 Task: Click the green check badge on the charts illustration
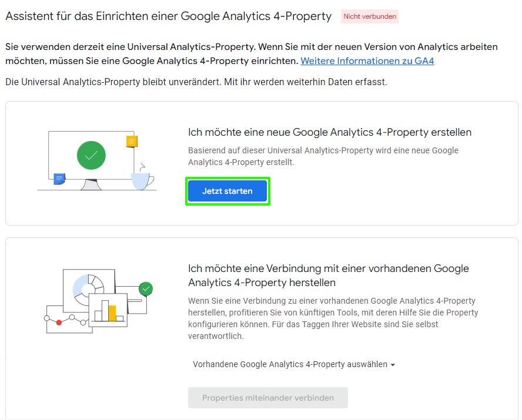point(146,288)
